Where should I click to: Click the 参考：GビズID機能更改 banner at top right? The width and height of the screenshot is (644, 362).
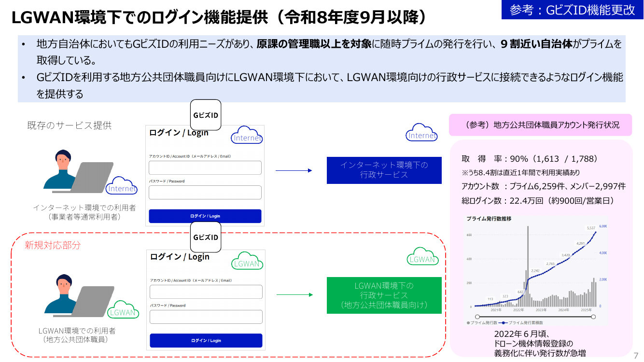pos(573,10)
